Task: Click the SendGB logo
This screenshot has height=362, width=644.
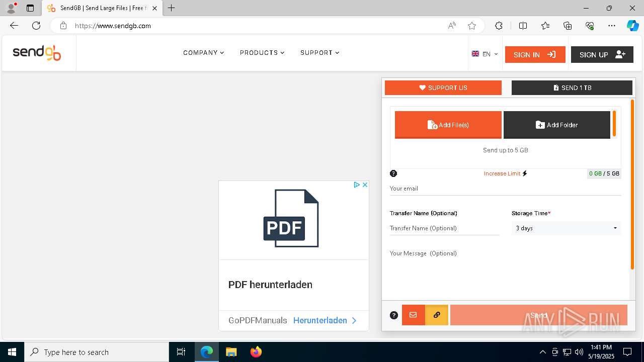Action: (37, 53)
